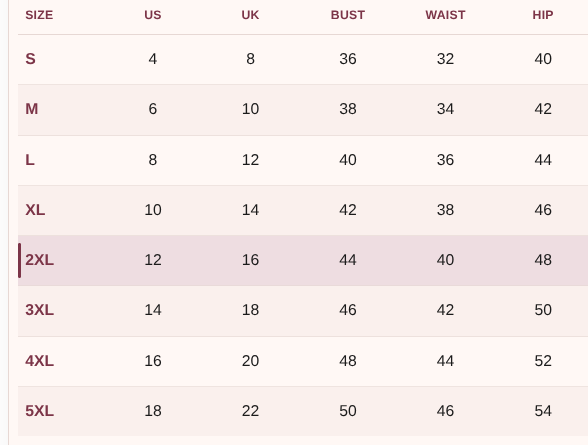The width and height of the screenshot is (588, 445).
Task: Select the 3XL size row label
Action: click(x=39, y=310)
